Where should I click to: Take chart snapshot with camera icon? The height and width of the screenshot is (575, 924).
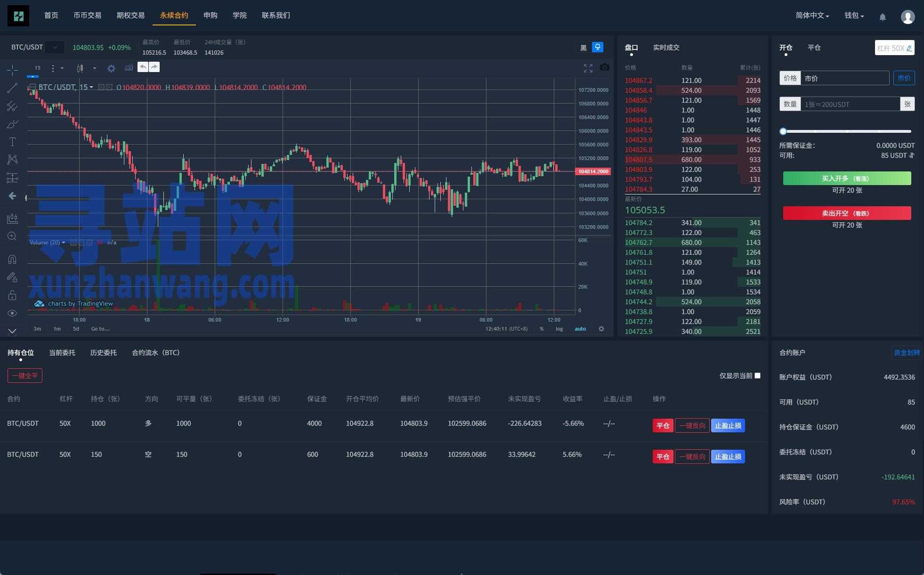[605, 68]
